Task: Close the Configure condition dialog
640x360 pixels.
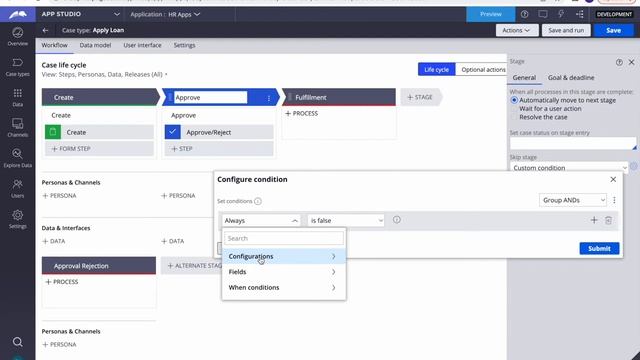Action: tap(613, 179)
